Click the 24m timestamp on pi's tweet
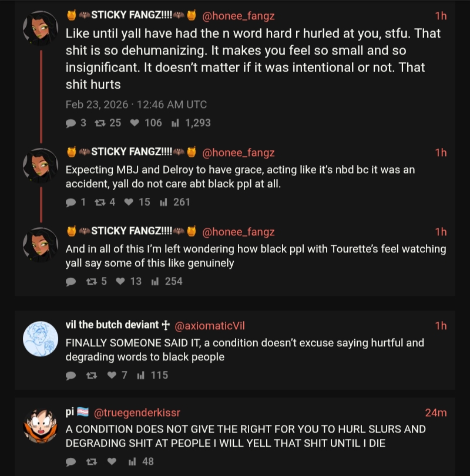This screenshot has height=476, width=470. click(x=435, y=413)
